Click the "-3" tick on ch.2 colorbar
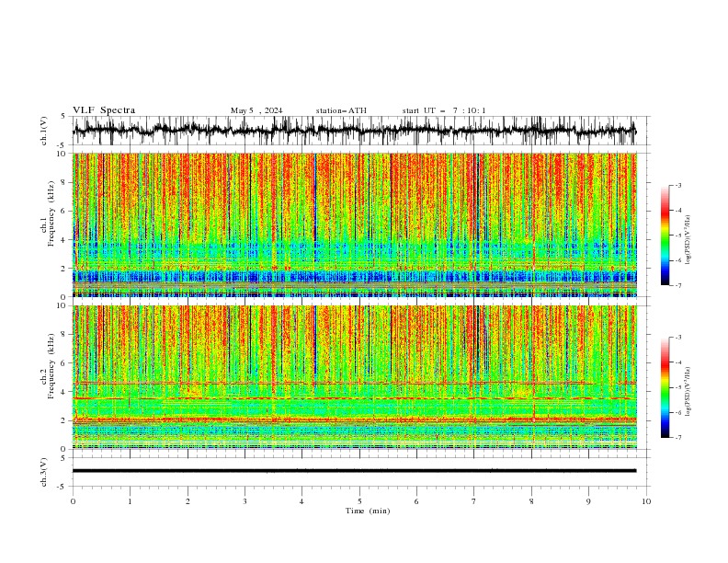 [x=678, y=338]
